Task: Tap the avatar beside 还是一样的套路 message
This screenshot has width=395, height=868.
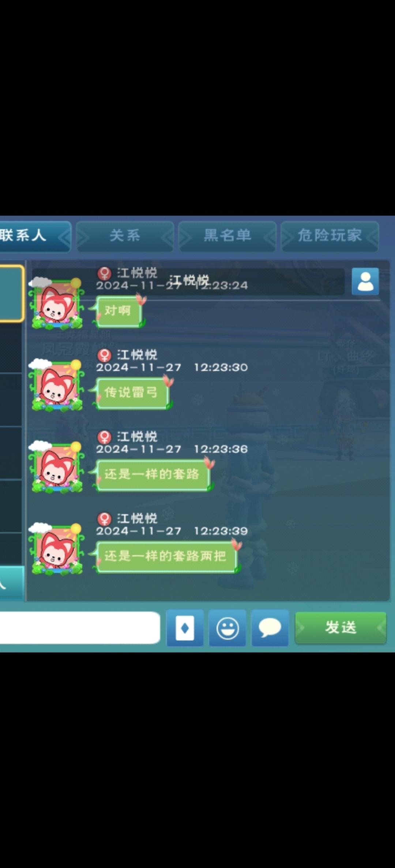Action: point(57,468)
